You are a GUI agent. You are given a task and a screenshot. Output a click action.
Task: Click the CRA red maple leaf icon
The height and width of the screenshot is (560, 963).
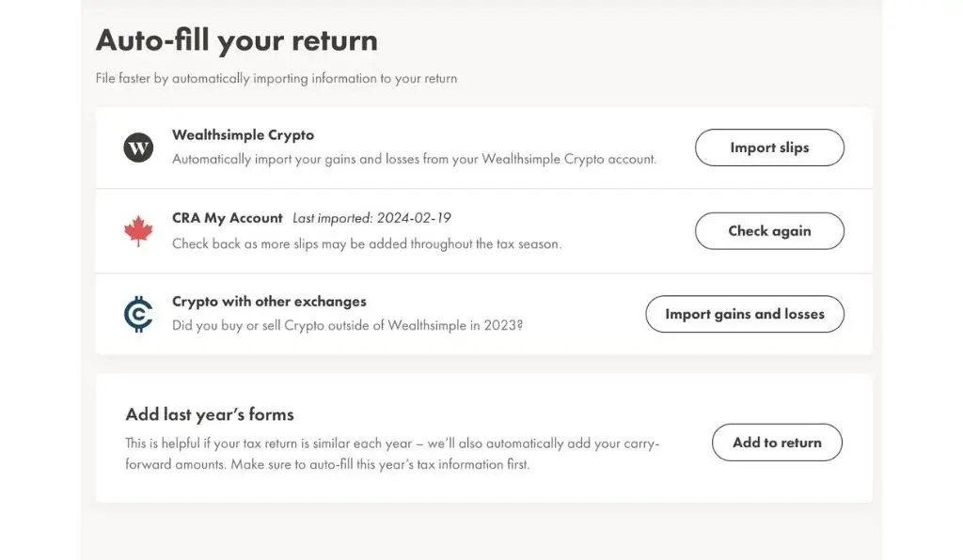click(x=138, y=231)
